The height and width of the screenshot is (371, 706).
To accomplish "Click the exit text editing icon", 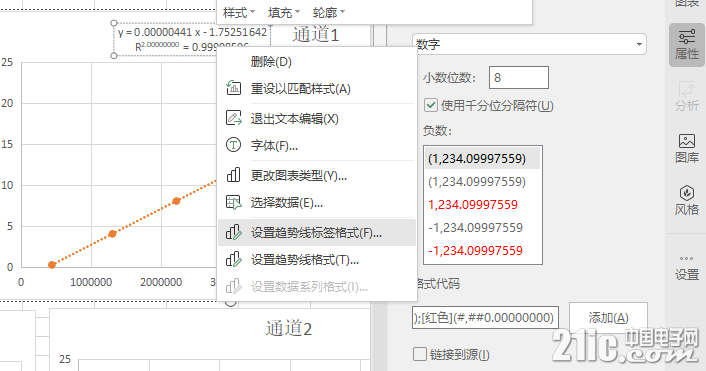I will [x=233, y=118].
